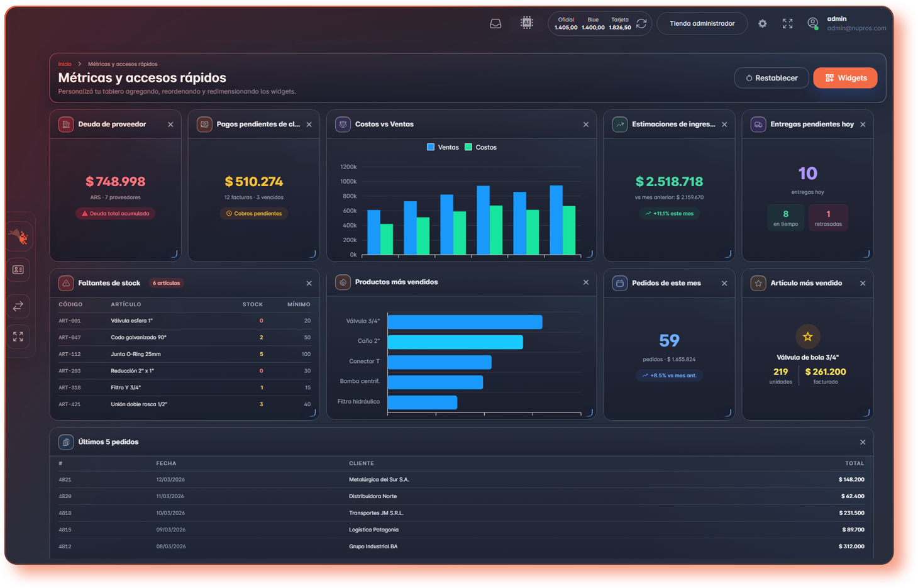The height and width of the screenshot is (588, 918).
Task: Open the inbox tray icon in header
Action: [x=495, y=24]
